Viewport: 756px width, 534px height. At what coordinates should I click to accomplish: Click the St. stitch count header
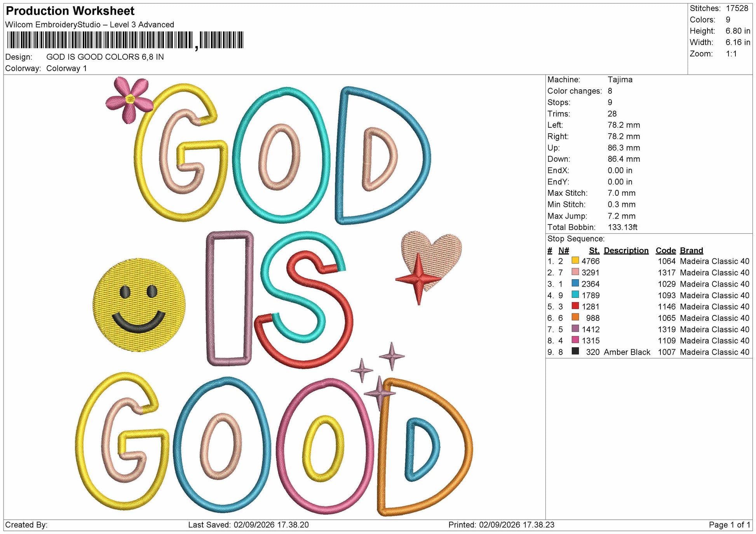point(594,250)
